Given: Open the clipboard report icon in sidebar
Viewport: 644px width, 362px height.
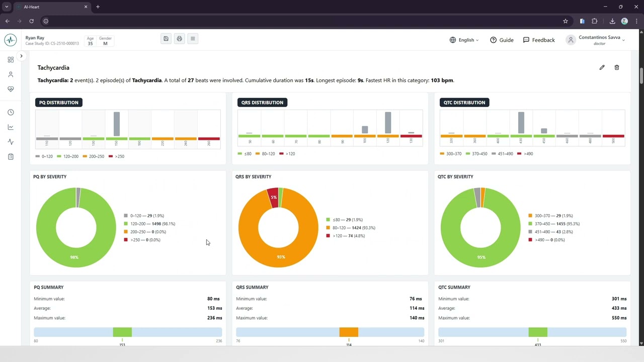Looking at the screenshot, I should pos(11,156).
